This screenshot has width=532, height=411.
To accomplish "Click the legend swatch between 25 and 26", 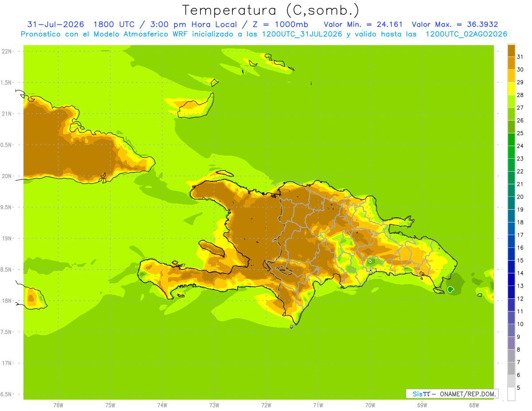I will [511, 126].
